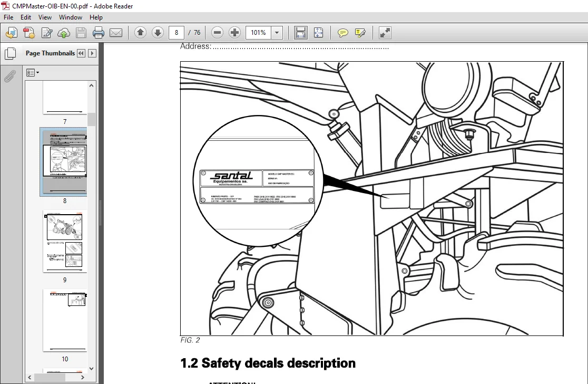Go to previous page arrow button
Viewport: 588px width, 384px height.
pos(140,33)
